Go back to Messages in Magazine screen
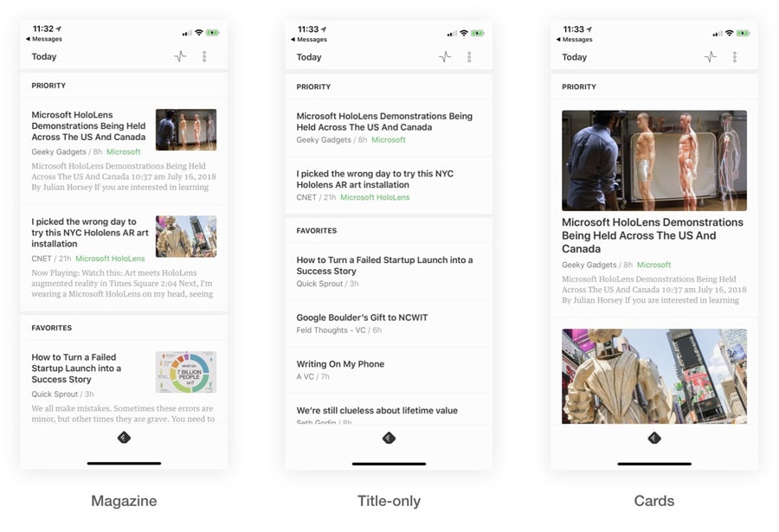Image resolution: width=779 pixels, height=532 pixels. point(44,39)
